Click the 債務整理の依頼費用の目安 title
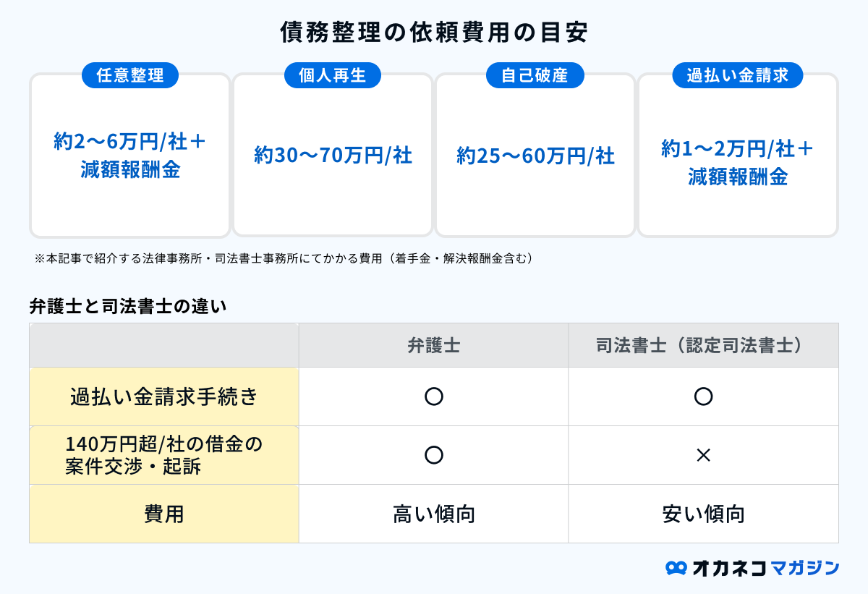 coord(434,33)
